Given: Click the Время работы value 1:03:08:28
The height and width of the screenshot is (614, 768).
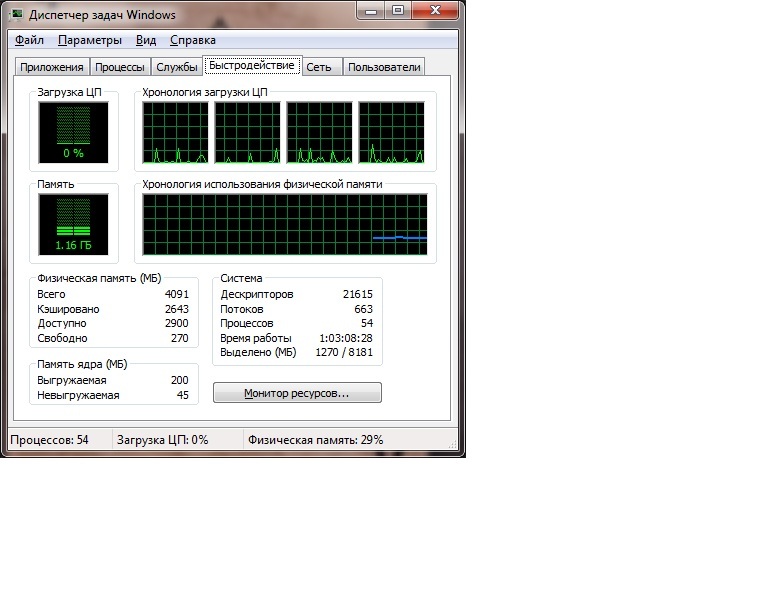Looking at the screenshot, I should tap(346, 338).
